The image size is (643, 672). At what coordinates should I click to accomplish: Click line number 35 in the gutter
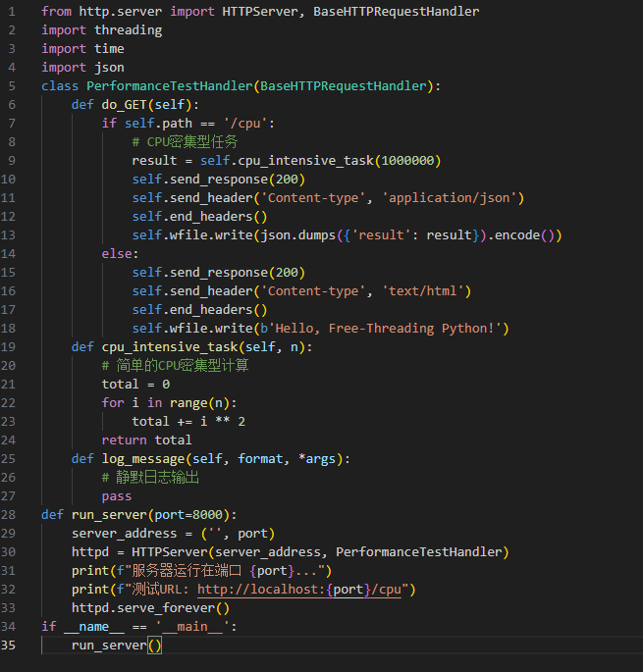(12, 645)
